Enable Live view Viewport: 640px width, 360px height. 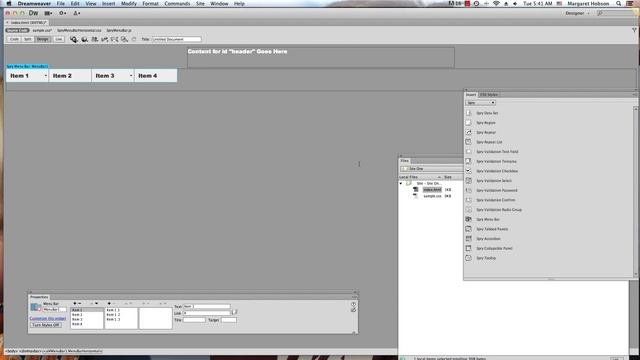point(59,39)
